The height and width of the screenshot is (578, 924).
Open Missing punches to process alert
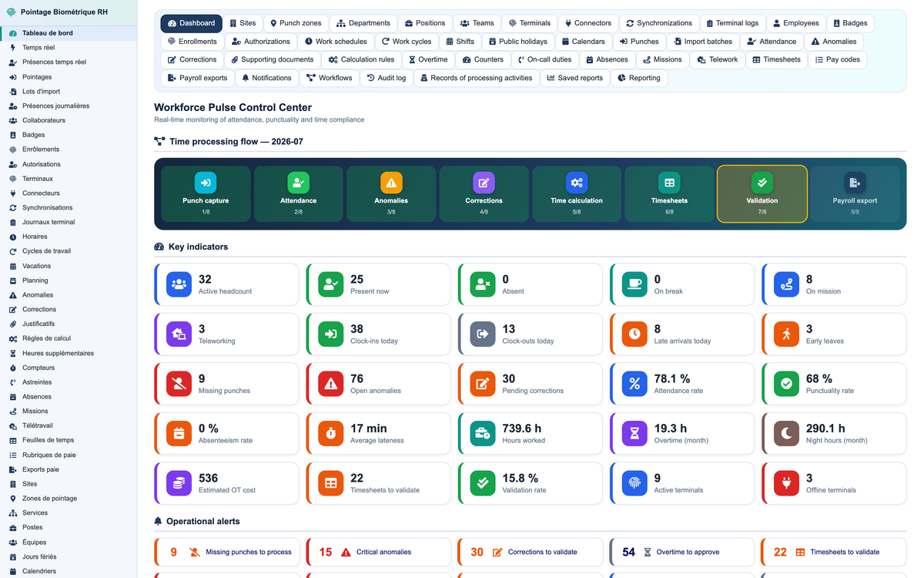226,552
